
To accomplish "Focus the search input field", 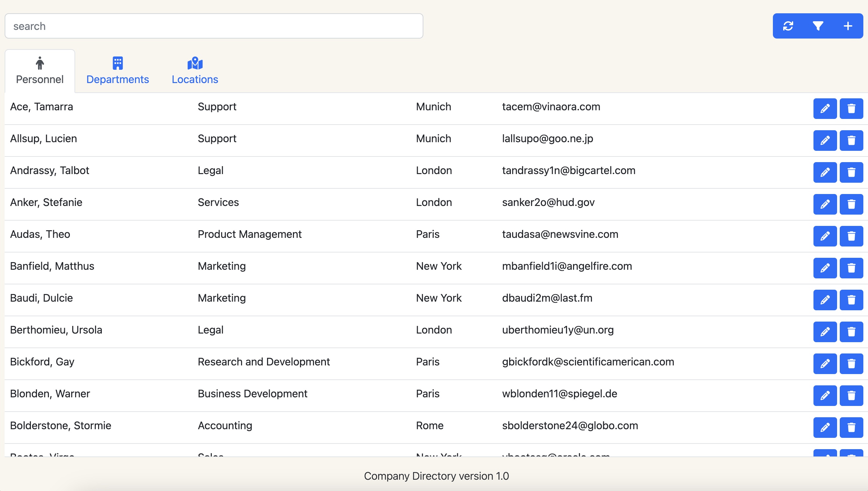I will [x=214, y=26].
